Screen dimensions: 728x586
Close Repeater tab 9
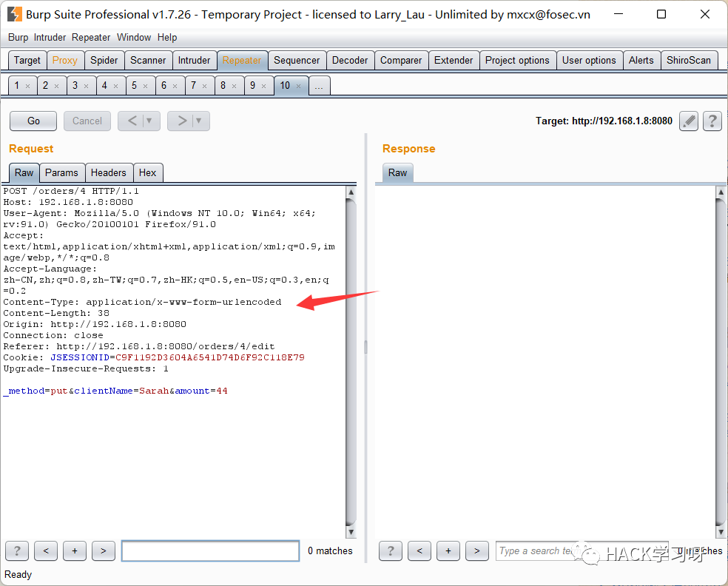click(x=263, y=86)
